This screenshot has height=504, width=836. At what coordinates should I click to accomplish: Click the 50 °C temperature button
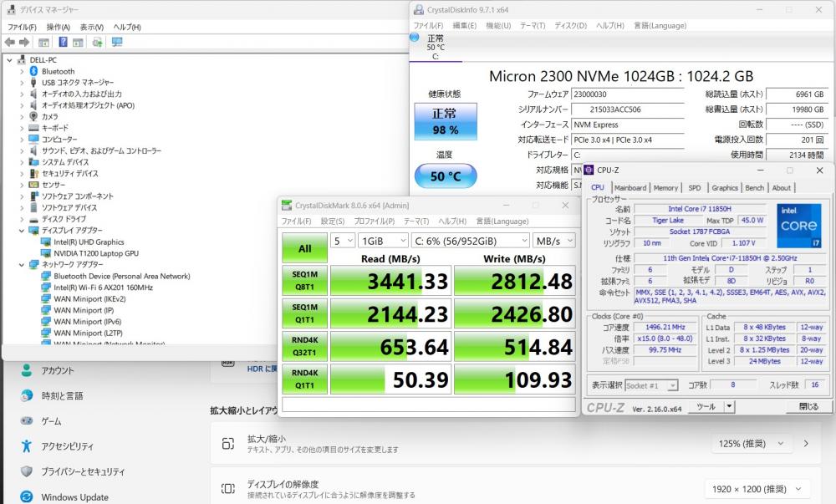446,176
